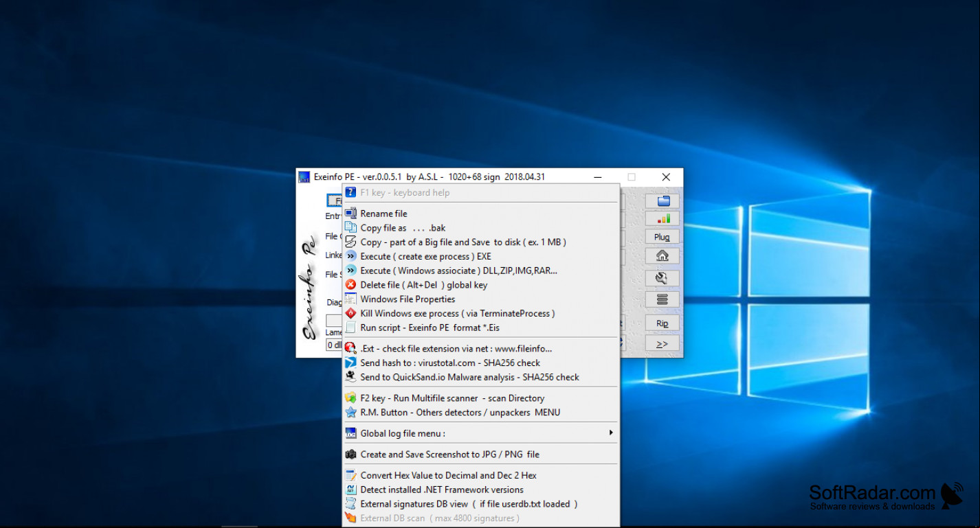Open Windows File Properties
The width and height of the screenshot is (980, 528).
coord(480,299)
